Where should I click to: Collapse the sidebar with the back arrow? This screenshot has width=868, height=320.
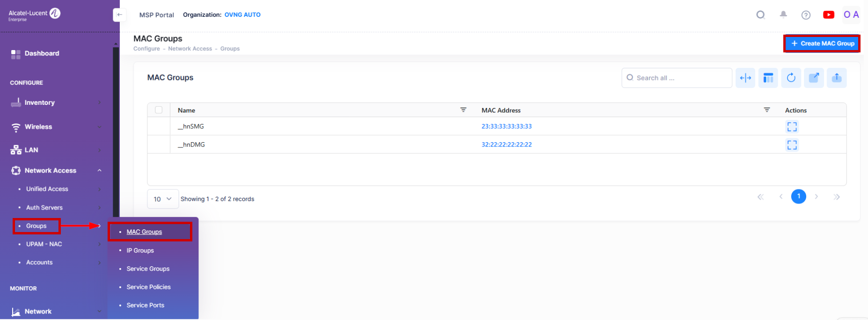tap(119, 15)
